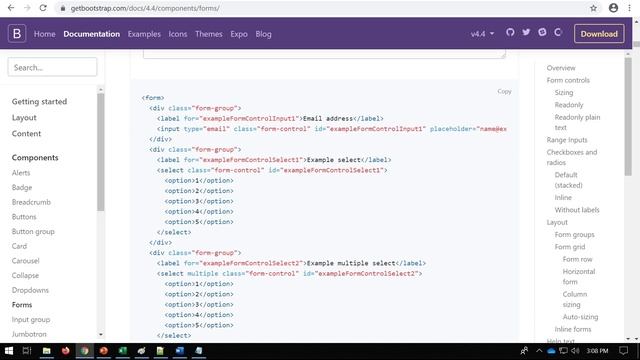Open the v4.4 version dropdown
The width and height of the screenshot is (640, 360).
pos(482,34)
